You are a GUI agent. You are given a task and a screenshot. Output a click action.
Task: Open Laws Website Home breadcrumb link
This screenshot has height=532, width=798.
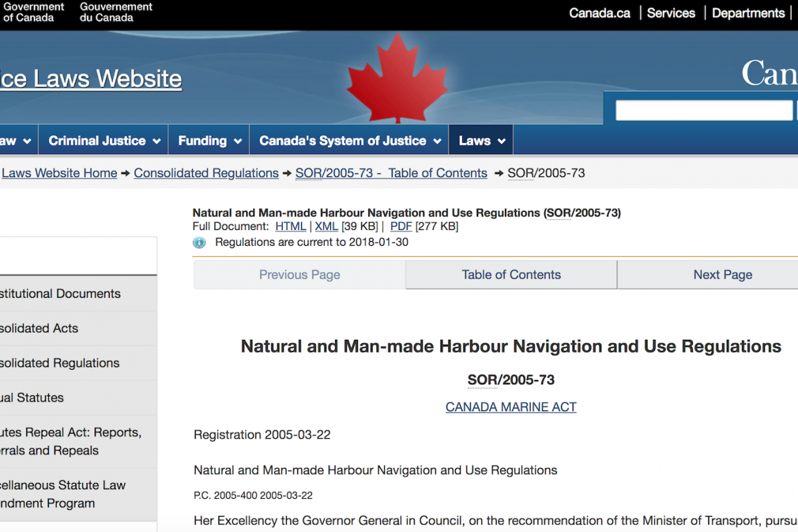[x=59, y=173]
